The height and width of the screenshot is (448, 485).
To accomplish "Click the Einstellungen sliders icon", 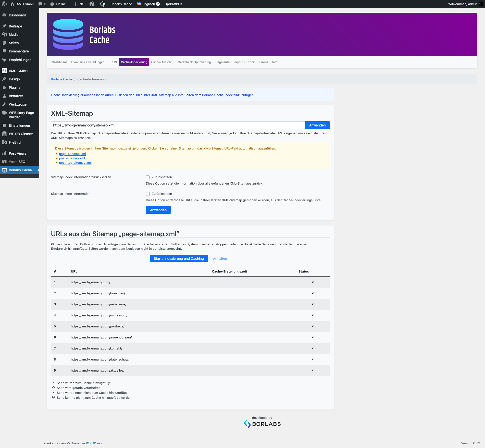I will pos(4,125).
